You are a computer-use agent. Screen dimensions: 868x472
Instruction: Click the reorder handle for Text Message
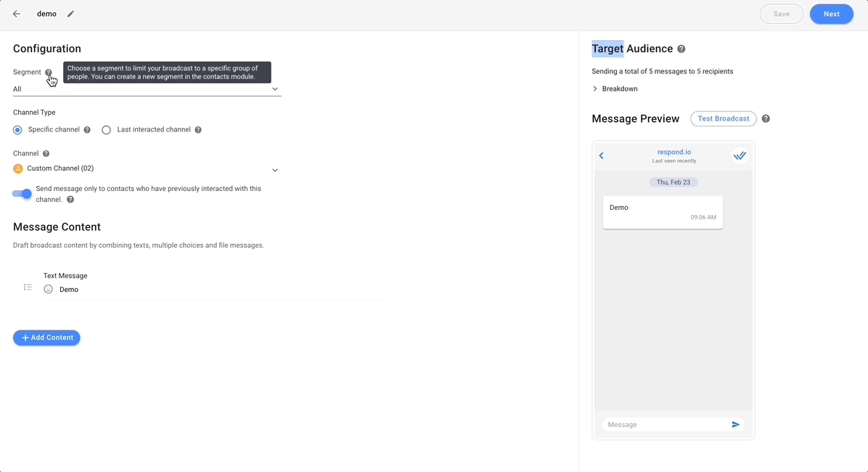tap(28, 288)
